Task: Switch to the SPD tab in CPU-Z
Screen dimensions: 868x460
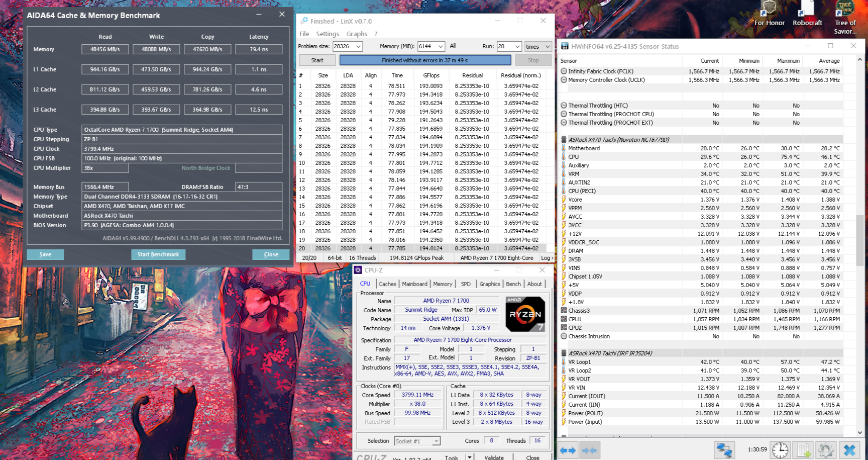Action: [466, 284]
